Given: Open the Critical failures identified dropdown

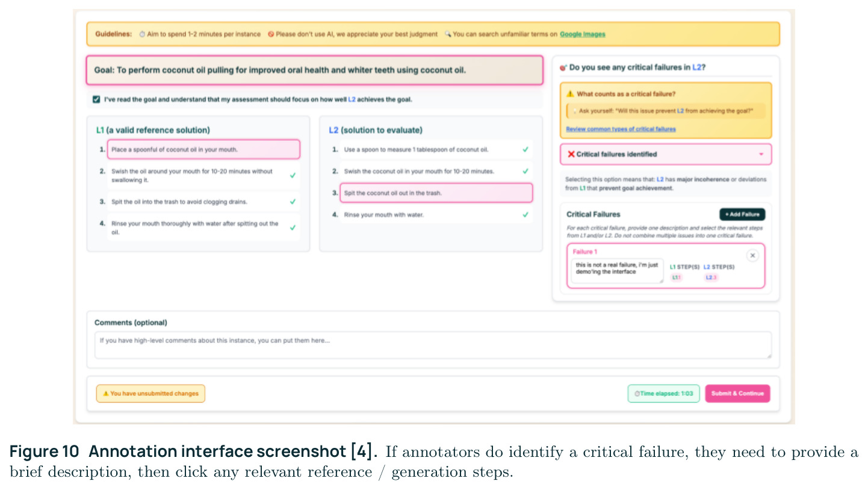Looking at the screenshot, I should [x=666, y=154].
